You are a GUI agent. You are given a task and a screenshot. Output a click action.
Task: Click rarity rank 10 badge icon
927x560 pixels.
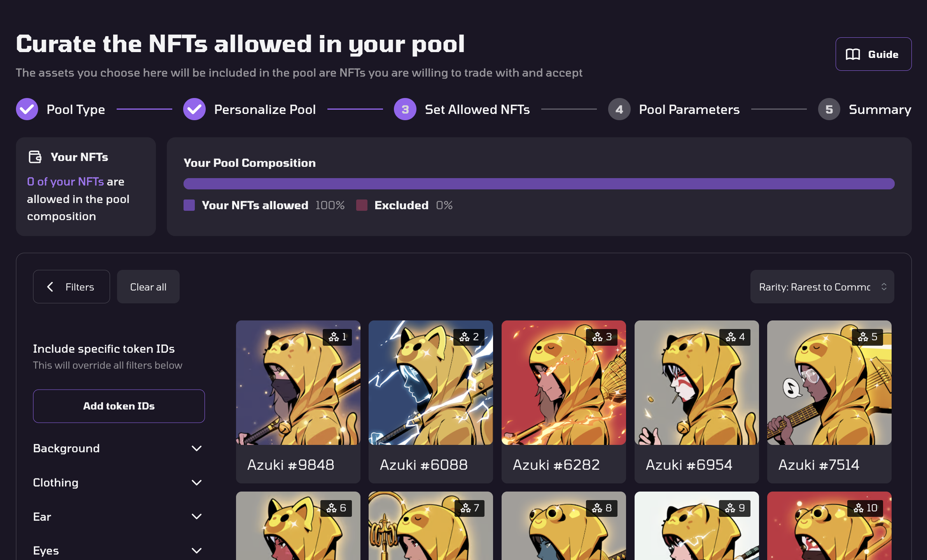tap(859, 508)
